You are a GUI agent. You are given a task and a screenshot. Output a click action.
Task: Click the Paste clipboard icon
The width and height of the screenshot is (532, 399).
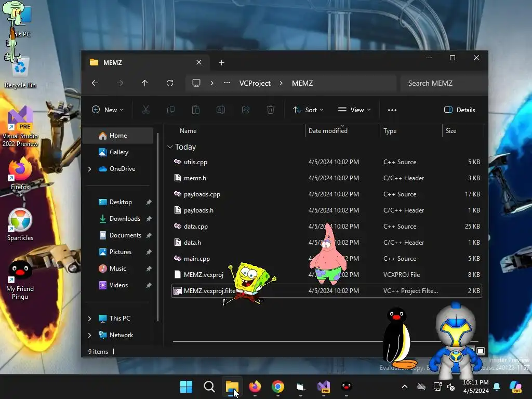196,110
